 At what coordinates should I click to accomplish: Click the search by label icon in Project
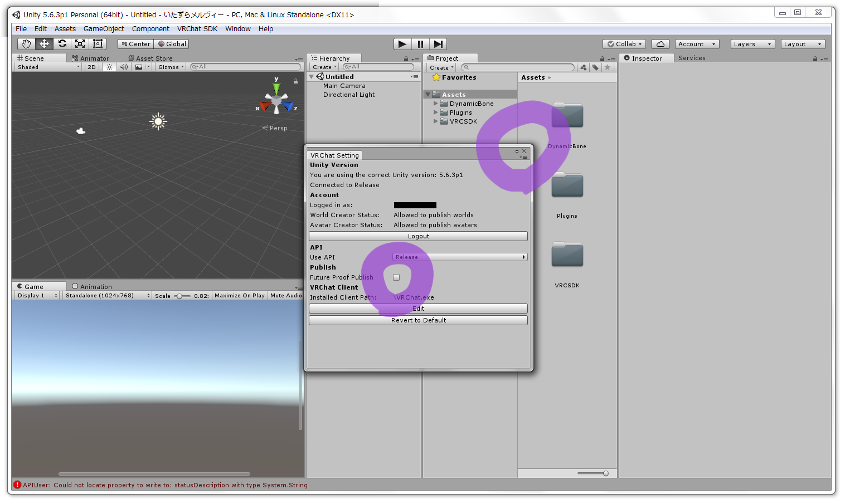(595, 67)
